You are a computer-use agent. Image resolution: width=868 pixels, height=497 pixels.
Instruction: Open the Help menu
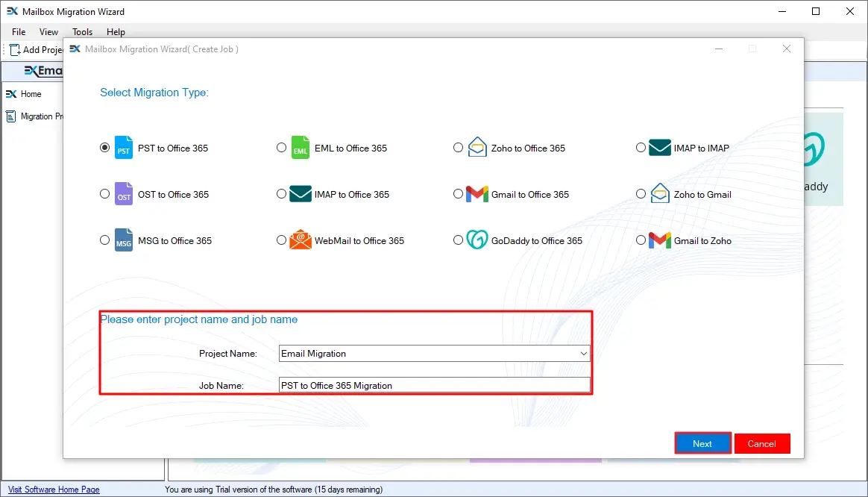click(116, 32)
